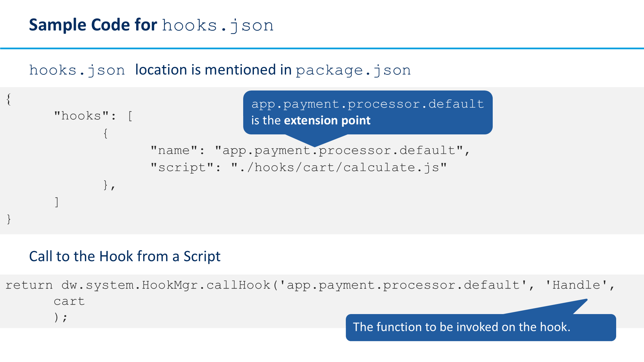Click the closing square bracket "]" in the JSON
This screenshot has width=644, height=362.
(57, 202)
